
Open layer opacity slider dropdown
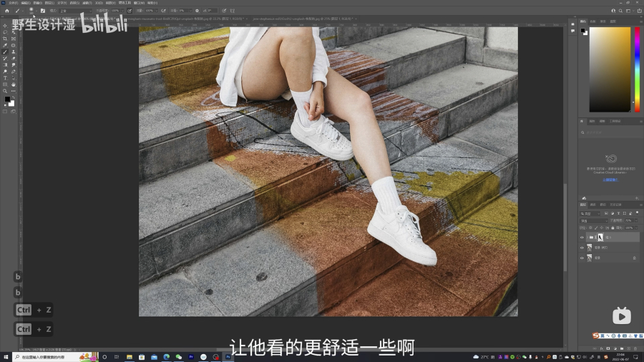pyautogui.click(x=636, y=220)
